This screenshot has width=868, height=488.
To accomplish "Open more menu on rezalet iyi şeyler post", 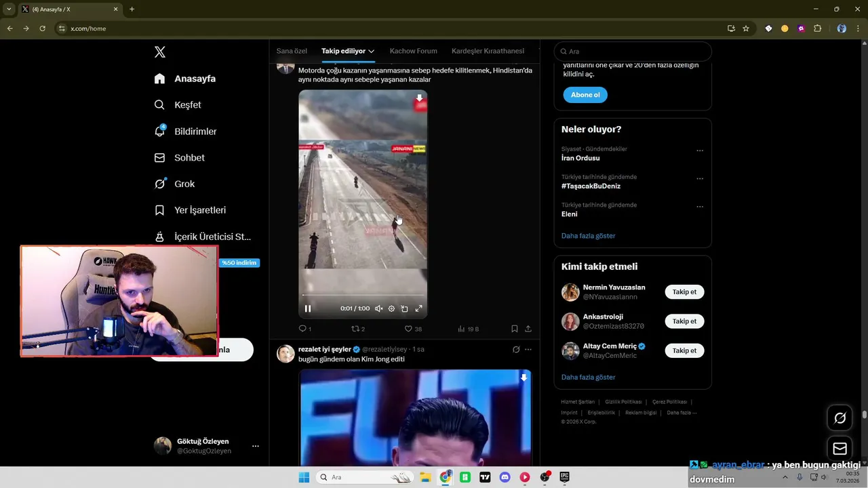I will 528,350.
